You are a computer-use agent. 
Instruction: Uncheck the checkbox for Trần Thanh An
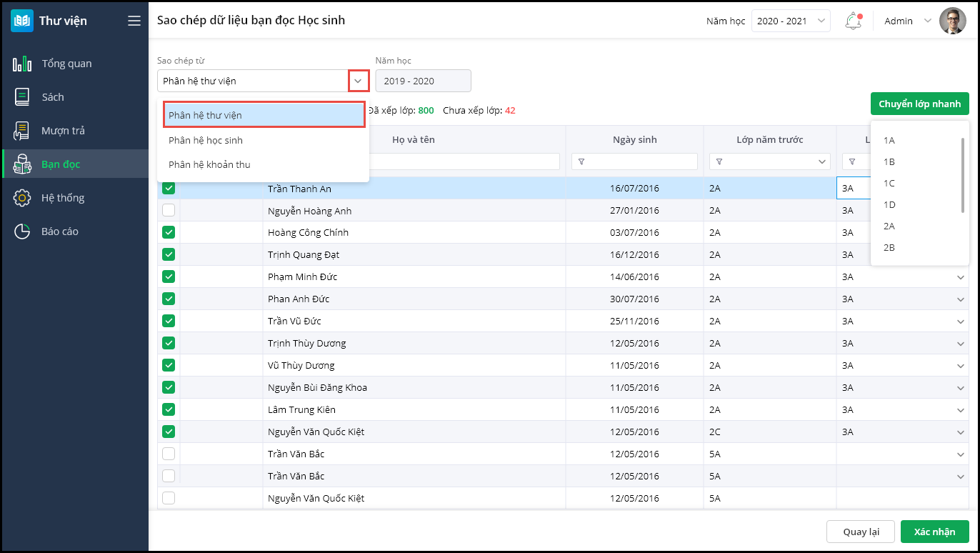click(169, 189)
